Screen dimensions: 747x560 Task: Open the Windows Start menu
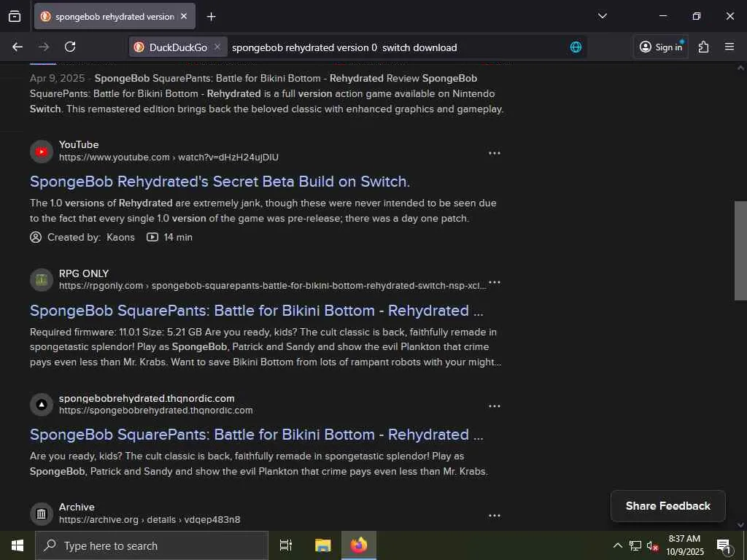(18, 545)
